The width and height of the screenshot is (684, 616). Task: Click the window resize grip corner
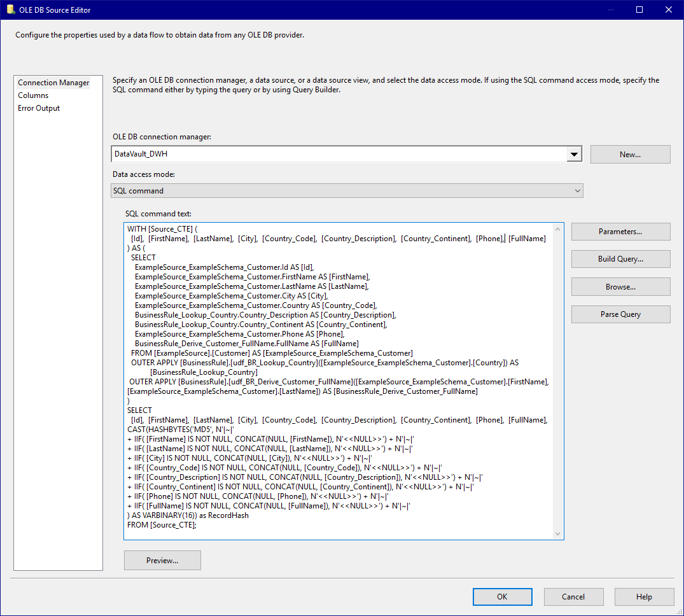pos(680,612)
